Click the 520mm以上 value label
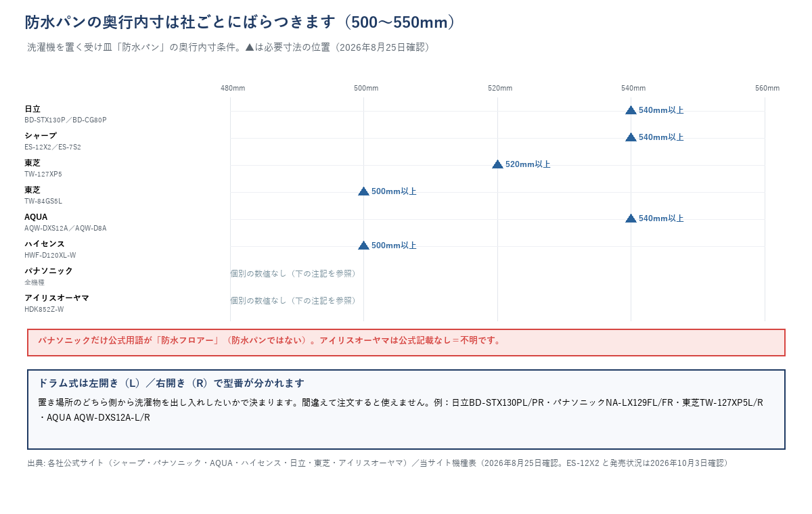The width and height of the screenshot is (812, 514). click(528, 164)
